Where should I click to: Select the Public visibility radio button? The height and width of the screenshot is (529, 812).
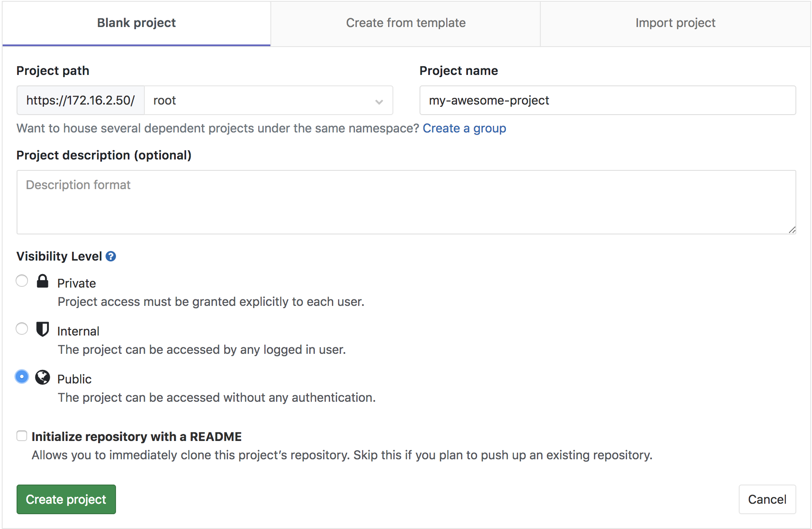(x=22, y=376)
